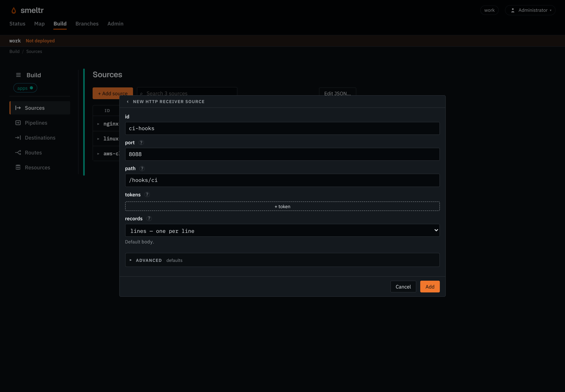
Task: Show help for the path field
Action: pyautogui.click(x=142, y=169)
